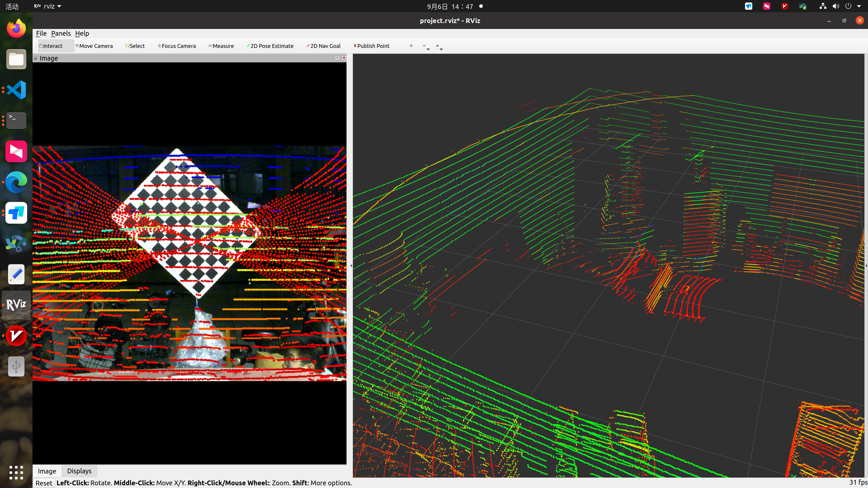Click the add tool plus icon
Screen dimensions: 868x488
pyautogui.click(x=411, y=46)
